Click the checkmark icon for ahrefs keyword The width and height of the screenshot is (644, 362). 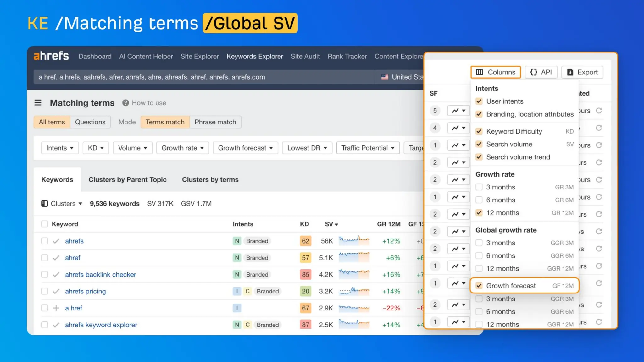[56, 241]
